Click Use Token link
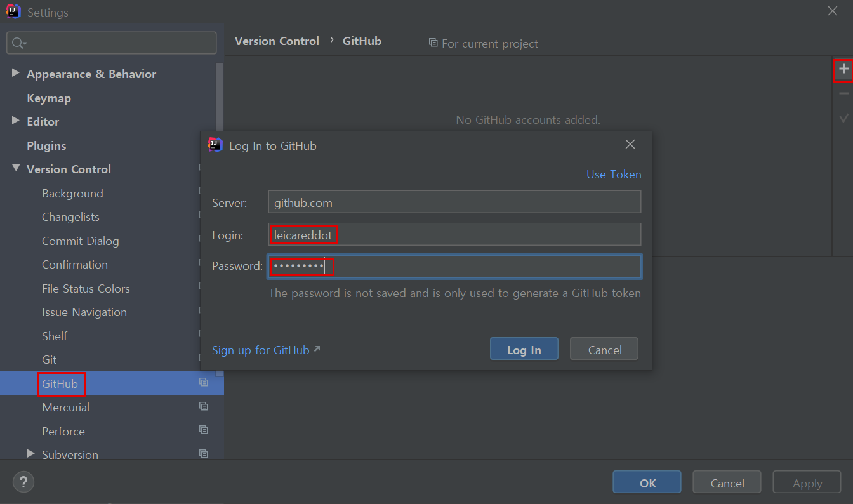This screenshot has height=504, width=853. click(614, 175)
